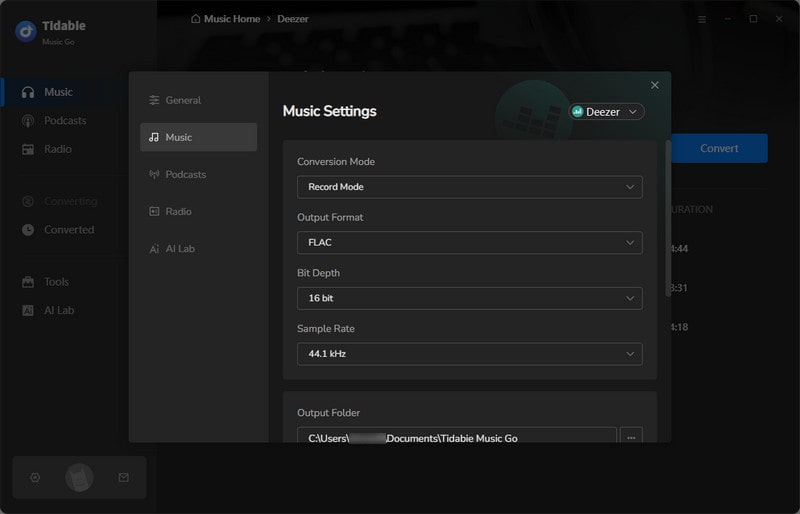Viewport: 800px width, 514px height.
Task: Click the Output Folder path field
Action: click(x=457, y=435)
